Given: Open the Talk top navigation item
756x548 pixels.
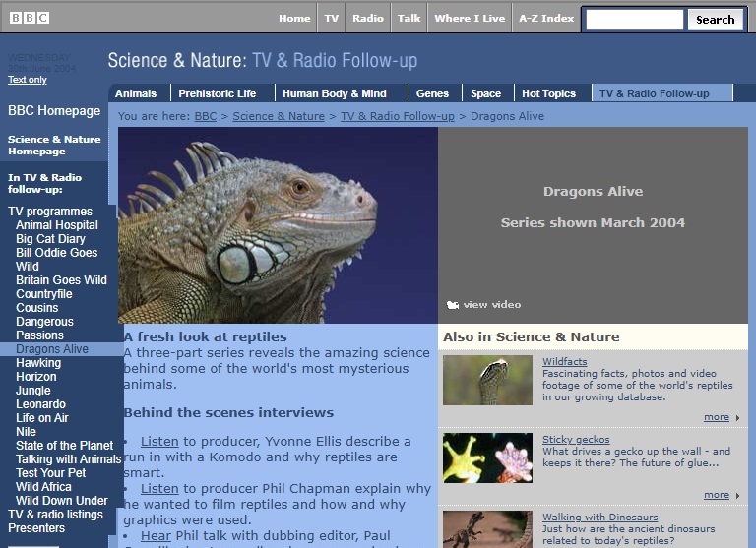Looking at the screenshot, I should pos(409,18).
